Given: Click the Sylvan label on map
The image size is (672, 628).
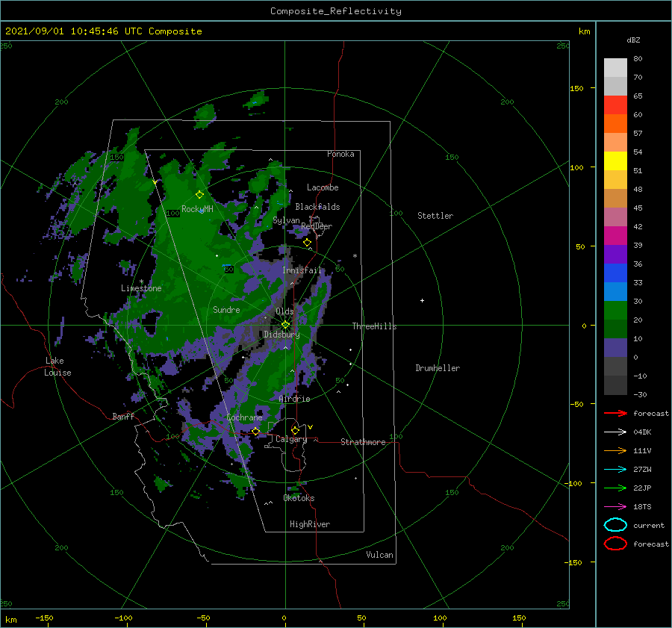Looking at the screenshot, I should coord(286,220).
